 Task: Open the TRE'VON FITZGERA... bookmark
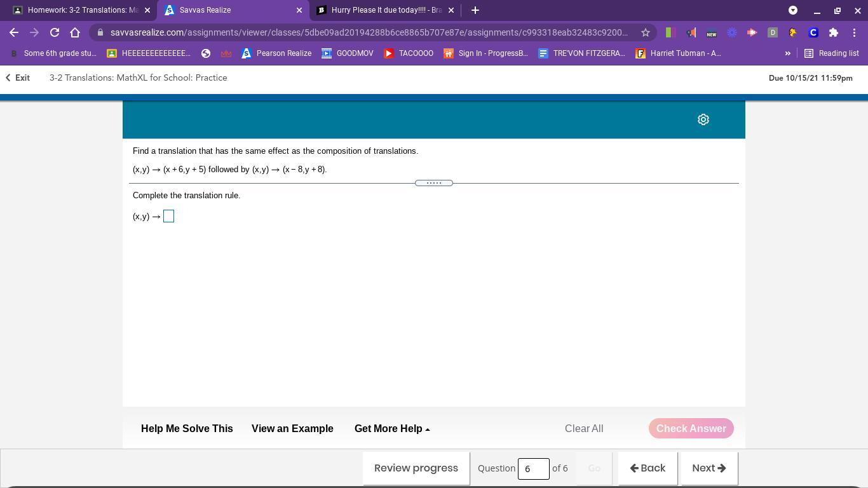coord(581,53)
